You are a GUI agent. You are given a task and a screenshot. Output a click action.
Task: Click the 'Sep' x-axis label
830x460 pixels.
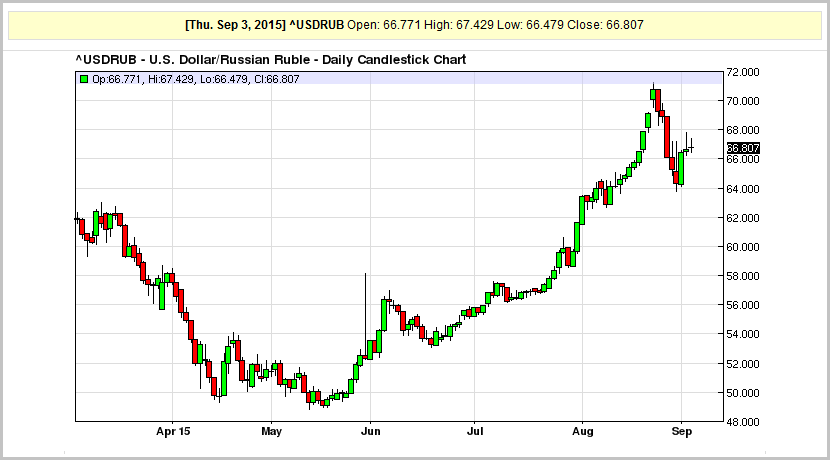coord(682,431)
